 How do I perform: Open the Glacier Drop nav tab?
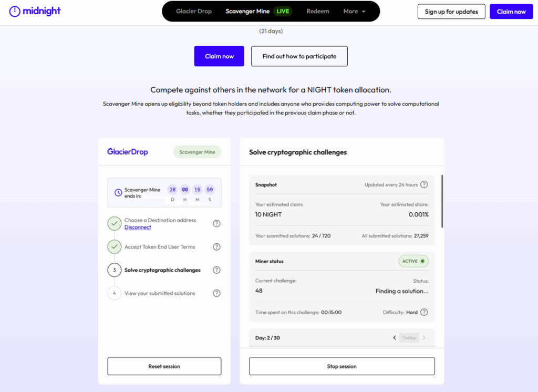193,11
